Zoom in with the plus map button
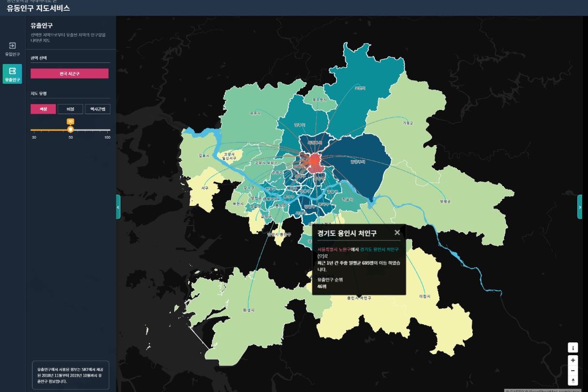Image resolution: width=588 pixels, height=392 pixels. [x=573, y=361]
